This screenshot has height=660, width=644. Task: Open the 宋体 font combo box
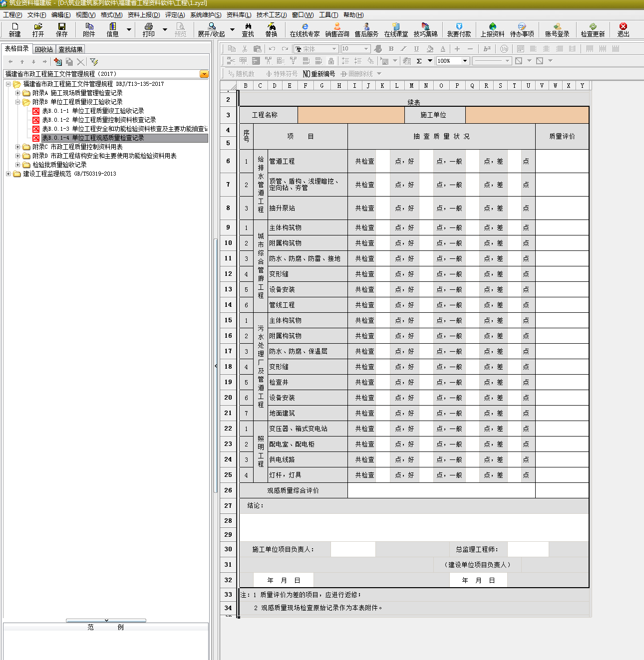click(316, 49)
